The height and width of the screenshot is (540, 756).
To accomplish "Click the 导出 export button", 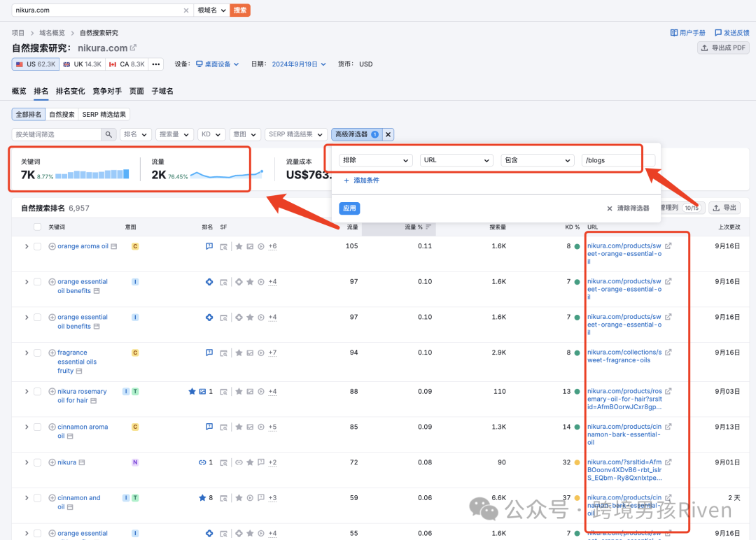I will (x=724, y=208).
